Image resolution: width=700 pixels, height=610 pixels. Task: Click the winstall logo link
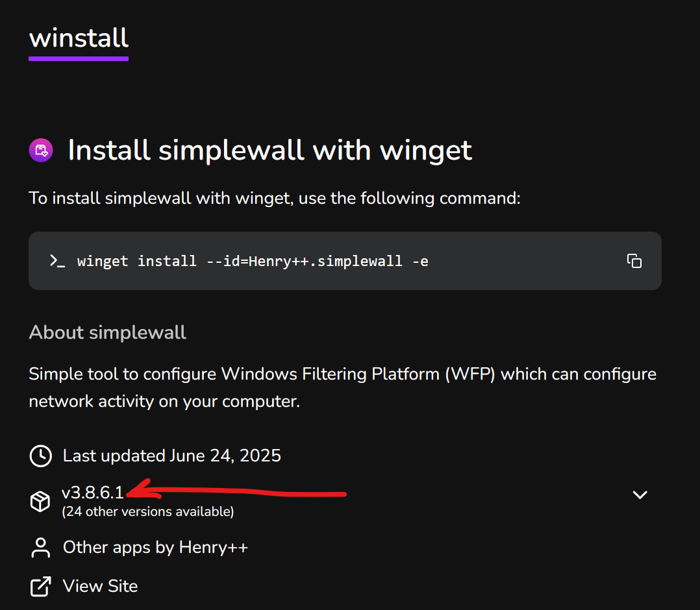click(79, 38)
